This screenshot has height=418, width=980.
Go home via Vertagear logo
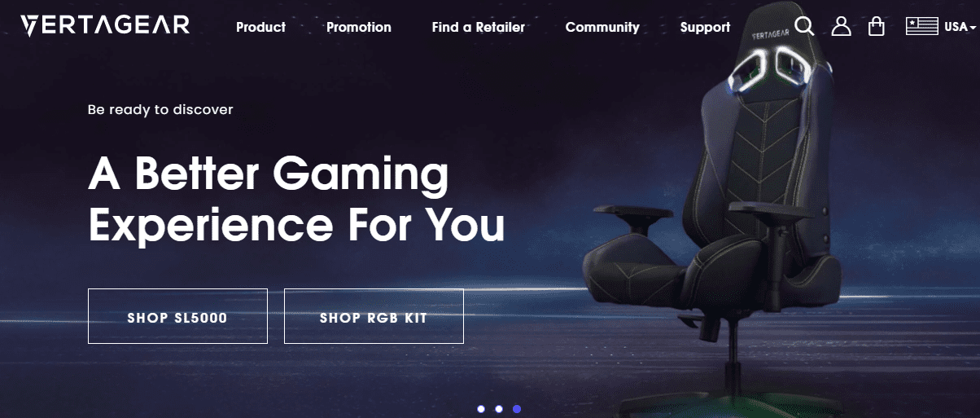tap(105, 26)
